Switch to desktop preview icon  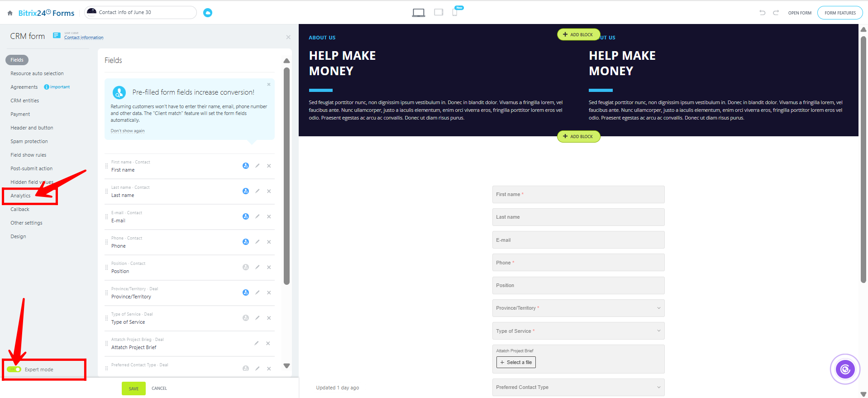coord(419,13)
